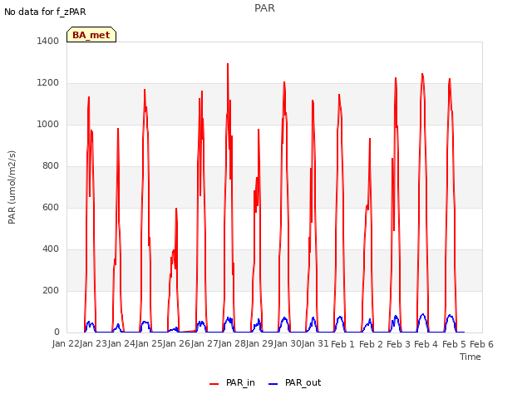Select the 'No data for f_zPAR' message
The width and height of the screenshot is (532, 399).
pyautogui.click(x=45, y=12)
